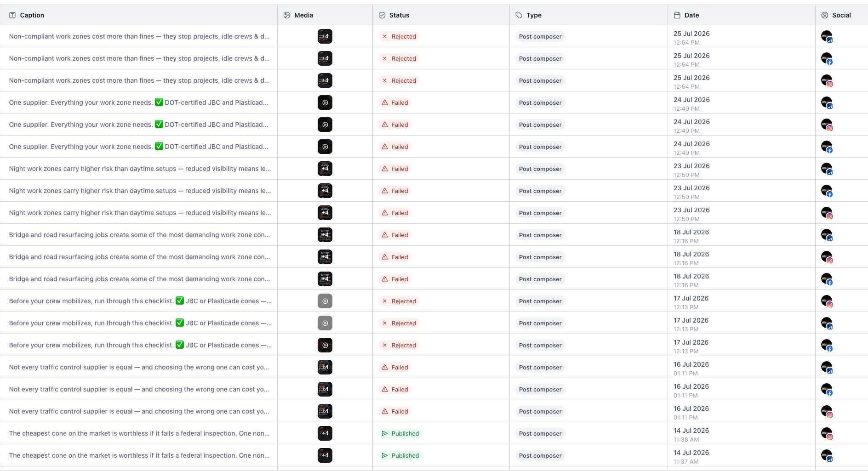The image size is (868, 471).
Task: Select Instagram account avatar on 24 Jul 2026 row
Action: click(827, 125)
